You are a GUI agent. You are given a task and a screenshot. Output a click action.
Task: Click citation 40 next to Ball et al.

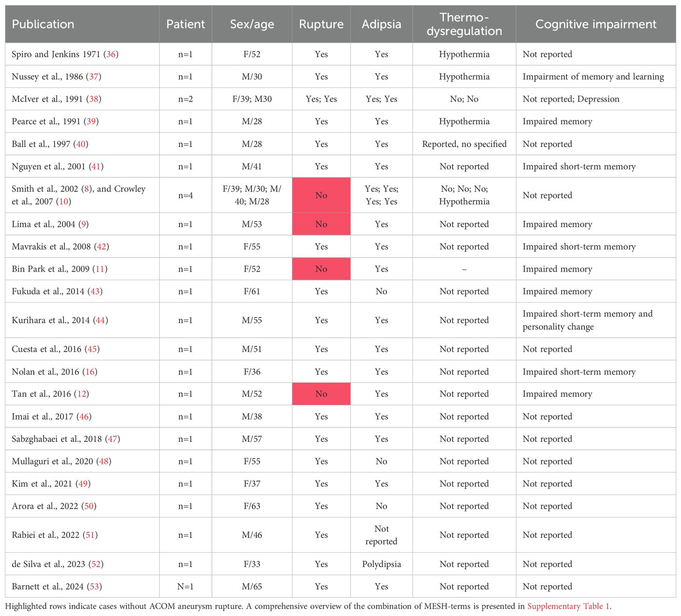click(81, 144)
